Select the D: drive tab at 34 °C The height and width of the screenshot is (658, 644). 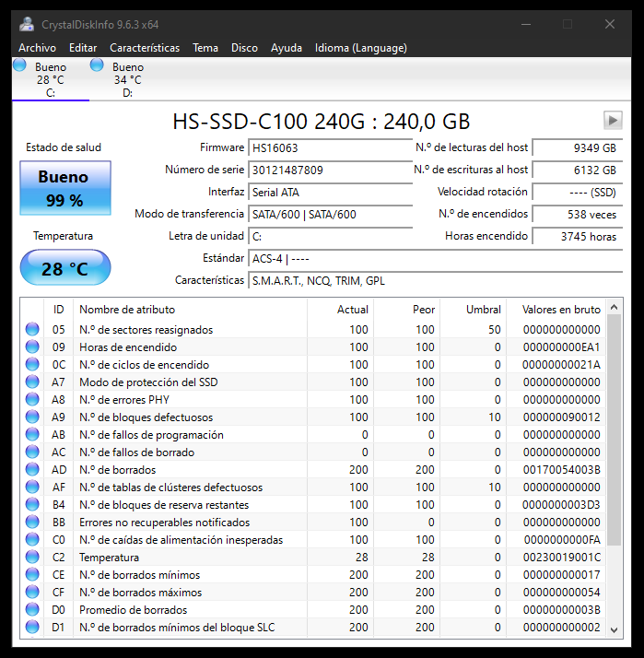[127, 79]
